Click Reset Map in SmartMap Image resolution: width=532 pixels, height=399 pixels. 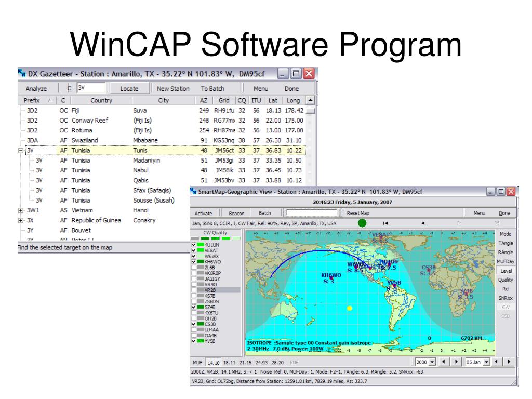click(x=358, y=213)
